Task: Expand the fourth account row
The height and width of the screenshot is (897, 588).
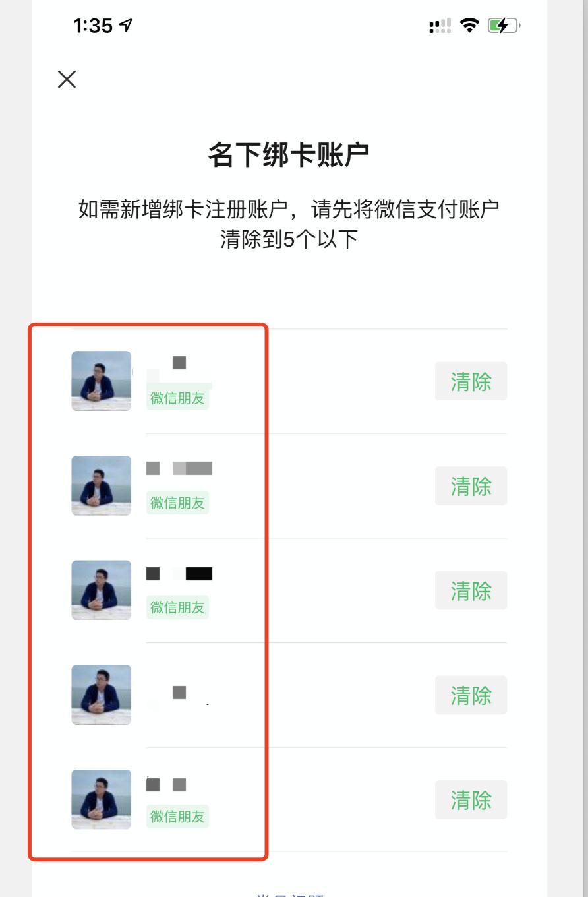Action: (277, 695)
